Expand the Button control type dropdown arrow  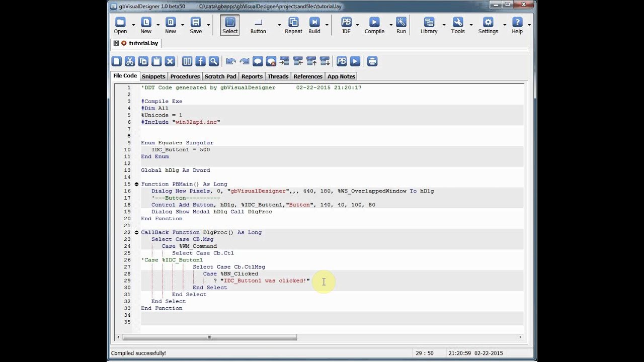click(x=279, y=25)
